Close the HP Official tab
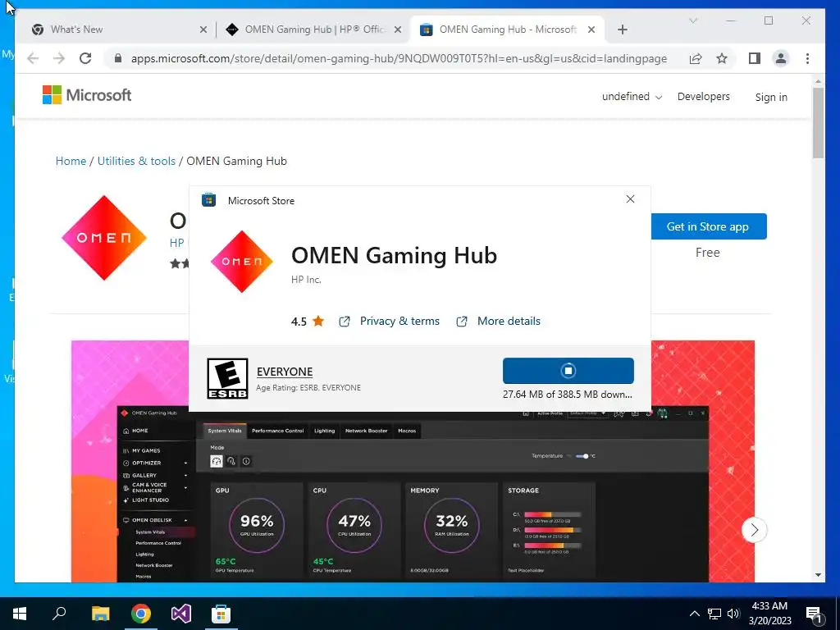Viewport: 840px width, 630px height. tap(398, 30)
